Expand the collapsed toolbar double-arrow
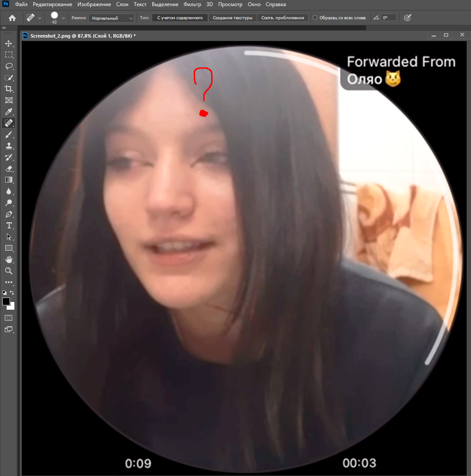The image size is (471, 476). (x=4, y=28)
